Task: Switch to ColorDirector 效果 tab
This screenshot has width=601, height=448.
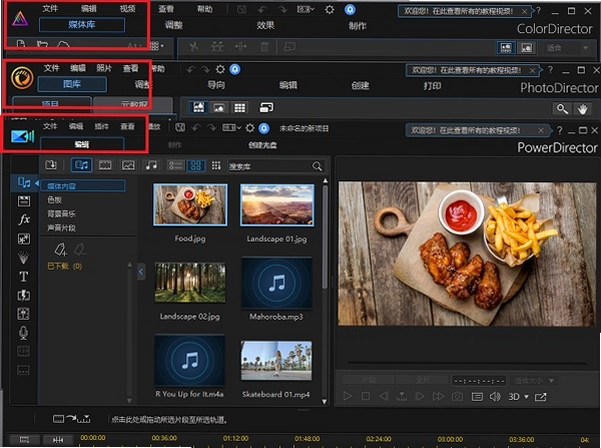Action: [265, 25]
